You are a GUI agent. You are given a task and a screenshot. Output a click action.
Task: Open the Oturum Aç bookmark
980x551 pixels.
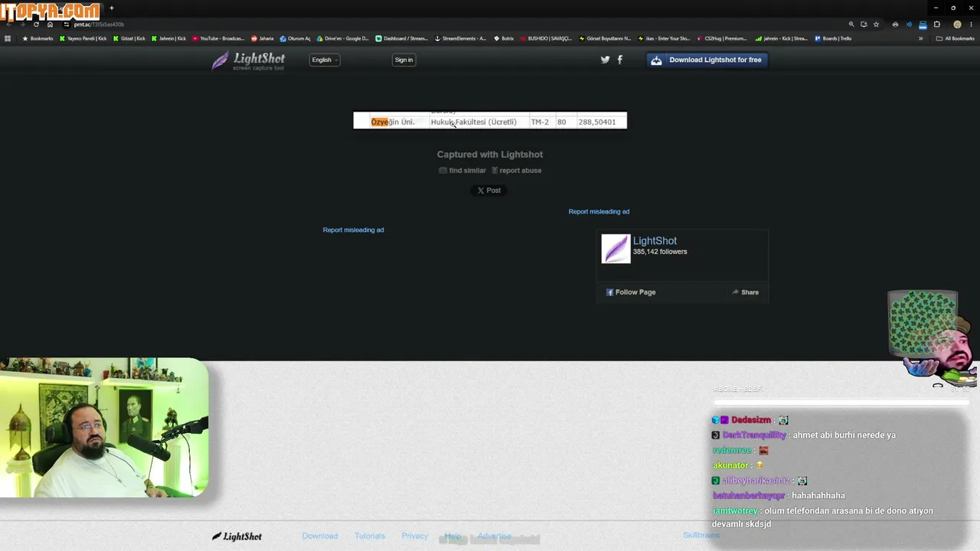pyautogui.click(x=296, y=38)
